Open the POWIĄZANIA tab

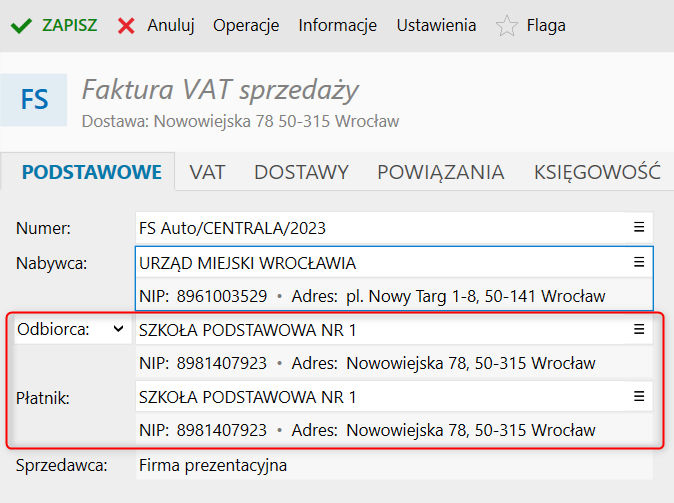441,172
